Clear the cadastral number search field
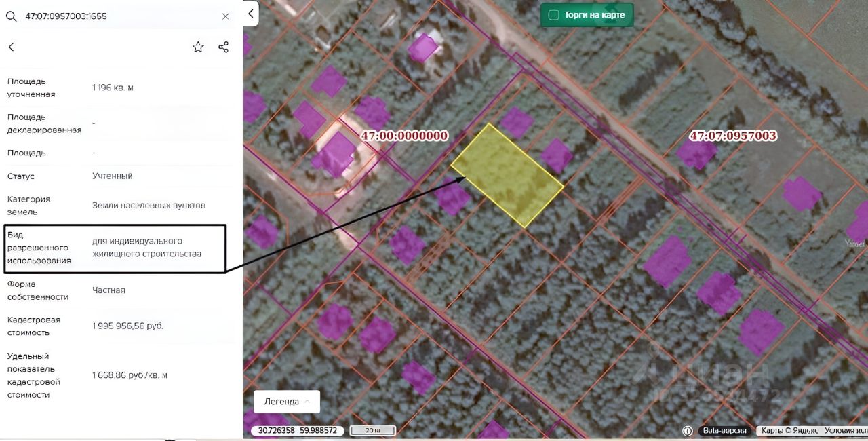 [226, 16]
